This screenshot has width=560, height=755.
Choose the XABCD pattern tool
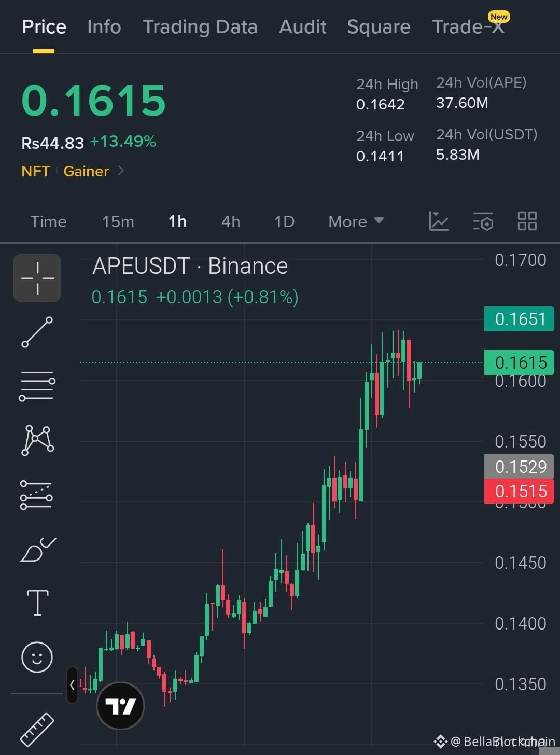(37, 440)
